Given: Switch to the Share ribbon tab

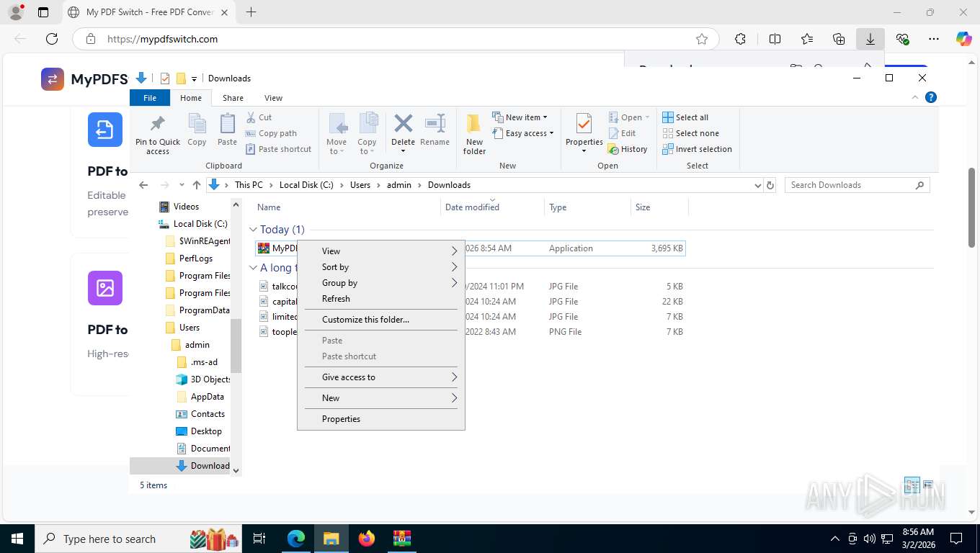Looking at the screenshot, I should tap(233, 98).
